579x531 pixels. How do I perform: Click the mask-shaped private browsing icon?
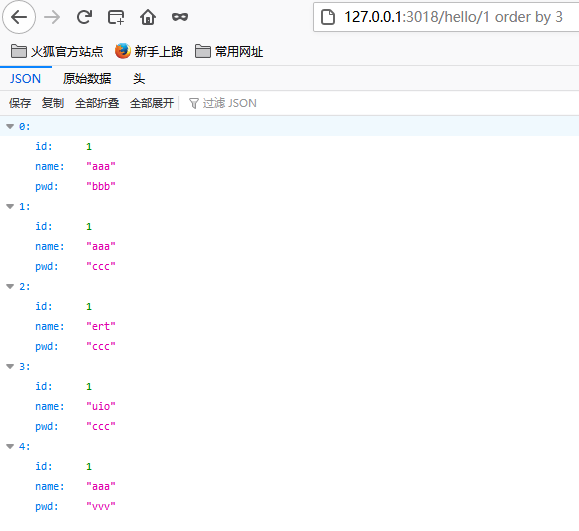coord(180,17)
